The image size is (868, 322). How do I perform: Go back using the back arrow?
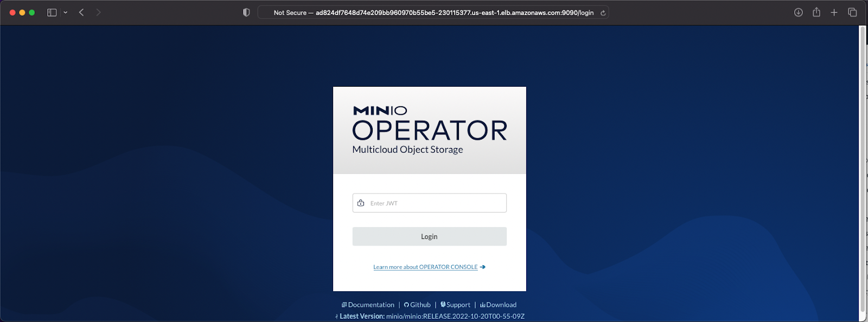point(81,12)
